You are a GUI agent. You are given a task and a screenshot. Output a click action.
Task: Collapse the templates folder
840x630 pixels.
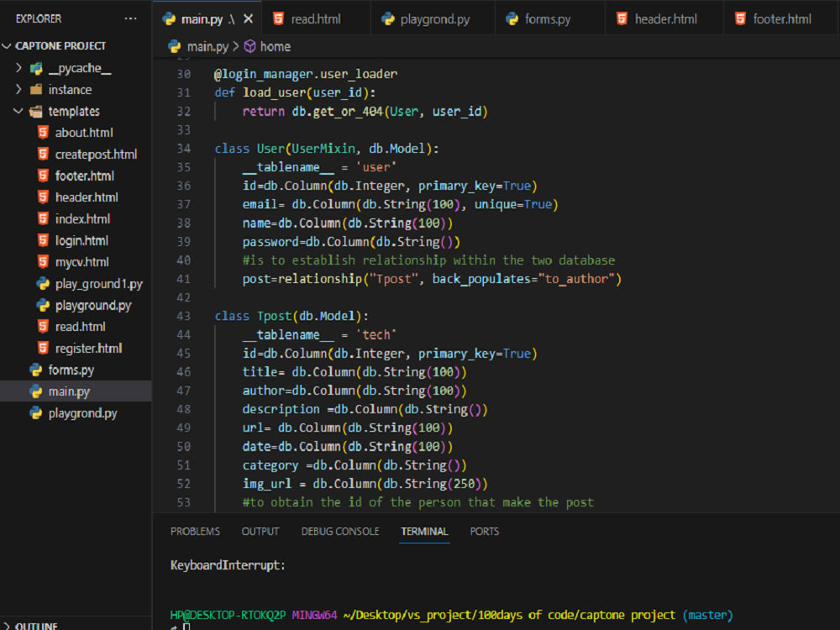click(x=18, y=111)
